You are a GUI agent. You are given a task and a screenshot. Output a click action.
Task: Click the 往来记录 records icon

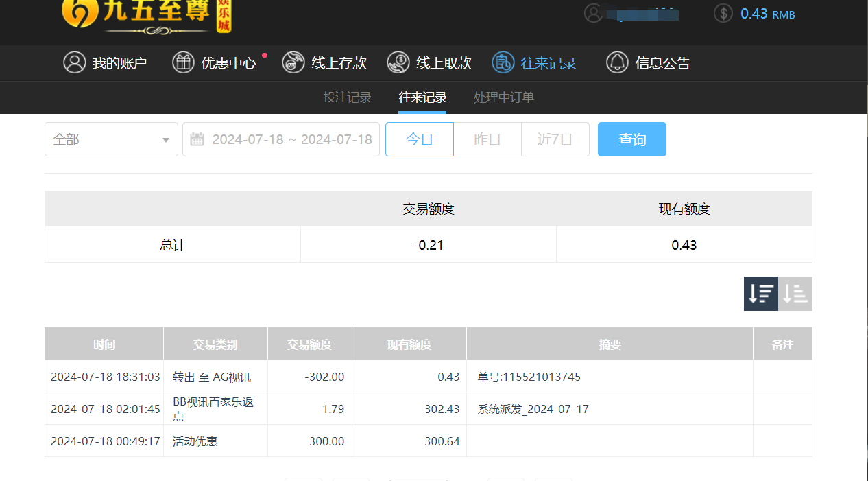[503, 62]
